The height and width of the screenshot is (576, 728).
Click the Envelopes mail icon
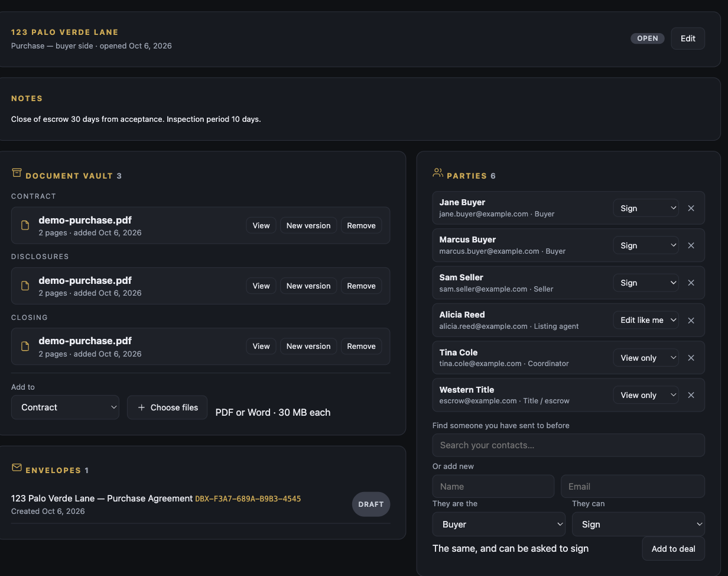[x=17, y=468]
